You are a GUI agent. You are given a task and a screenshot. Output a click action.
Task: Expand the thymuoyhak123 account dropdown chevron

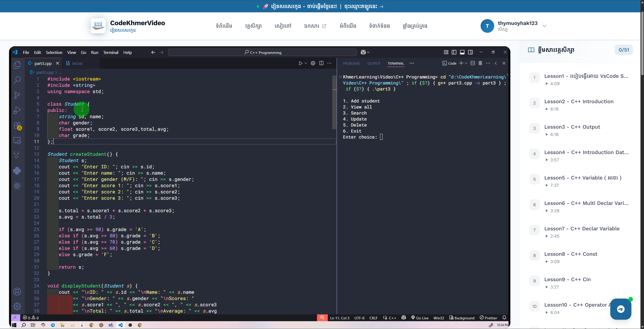tap(544, 26)
